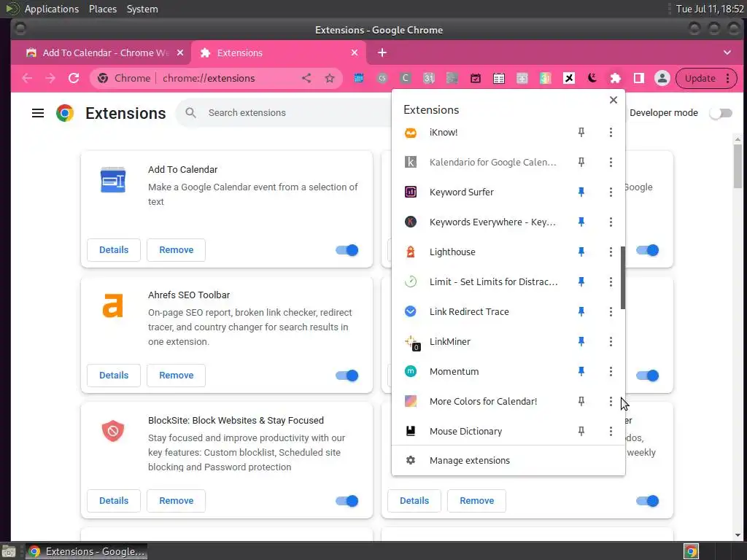Close the Extensions popup
747x560 pixels.
click(613, 100)
